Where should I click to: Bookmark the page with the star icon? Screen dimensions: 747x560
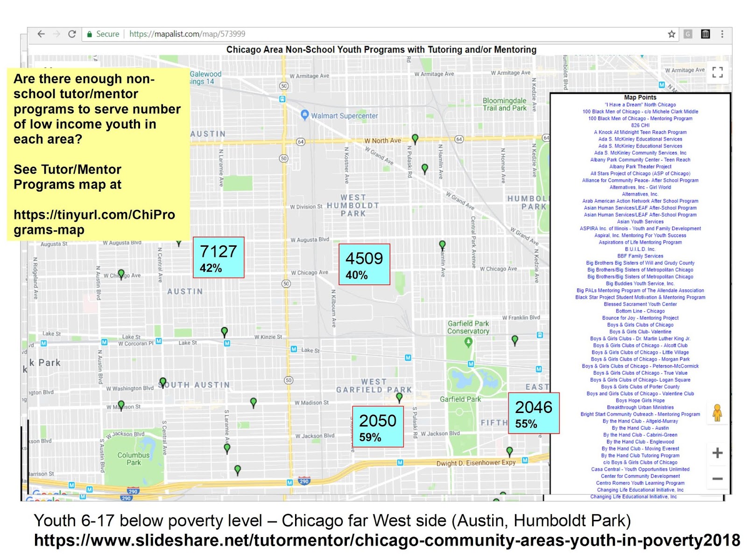tap(671, 34)
